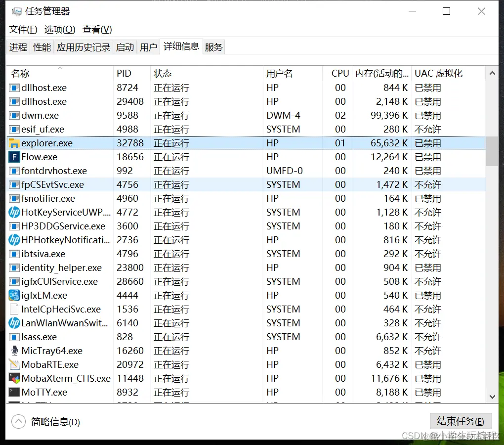Select user name UMFD-0

pos(285,171)
